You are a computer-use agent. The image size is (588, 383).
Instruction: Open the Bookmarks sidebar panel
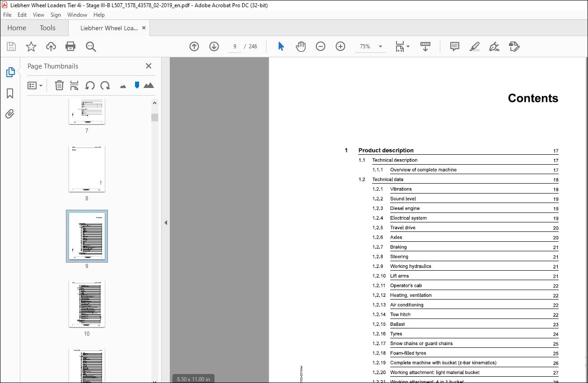10,93
